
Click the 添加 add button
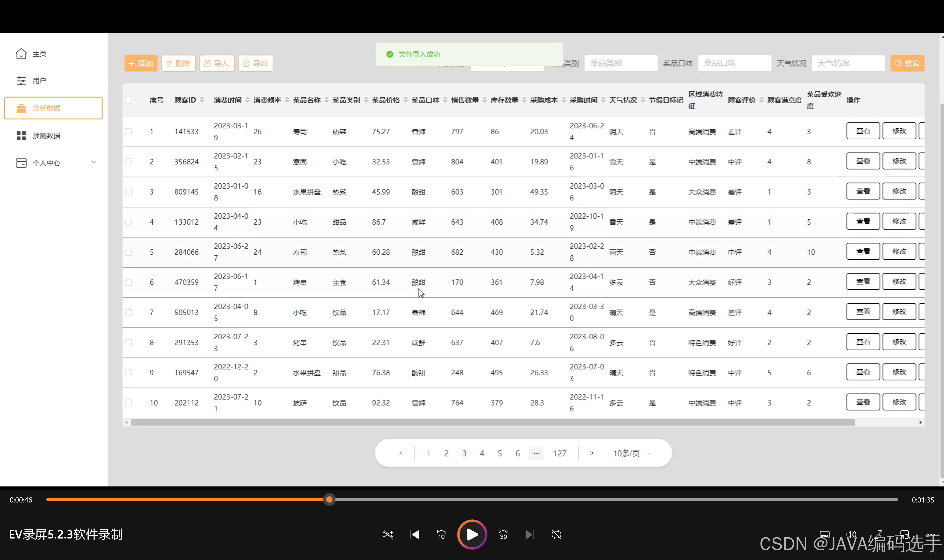141,63
